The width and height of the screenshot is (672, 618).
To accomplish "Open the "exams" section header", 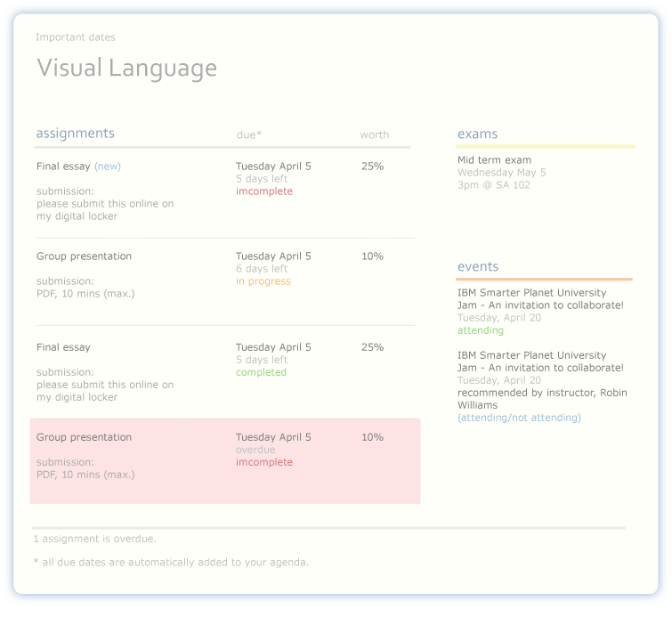I will pos(477,134).
